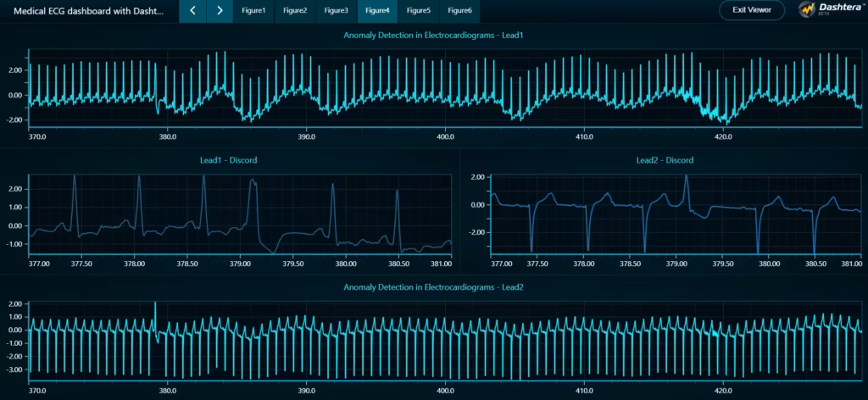
Task: Click the 390.0 x-axis label in Lead1 chart
Action: coord(306,136)
